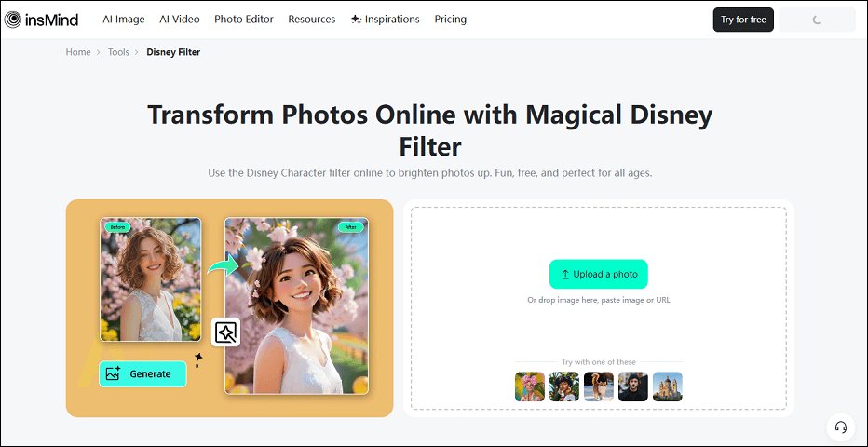The image size is (868, 447).
Task: Click the Disney Filter breadcrumb
Action: coord(173,52)
